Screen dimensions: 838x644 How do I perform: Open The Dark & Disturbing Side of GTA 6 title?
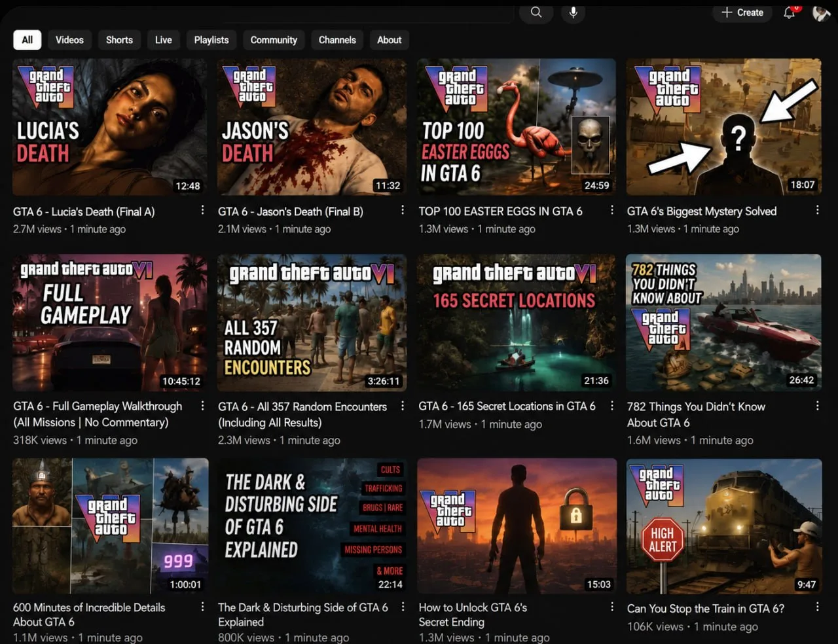click(x=302, y=615)
